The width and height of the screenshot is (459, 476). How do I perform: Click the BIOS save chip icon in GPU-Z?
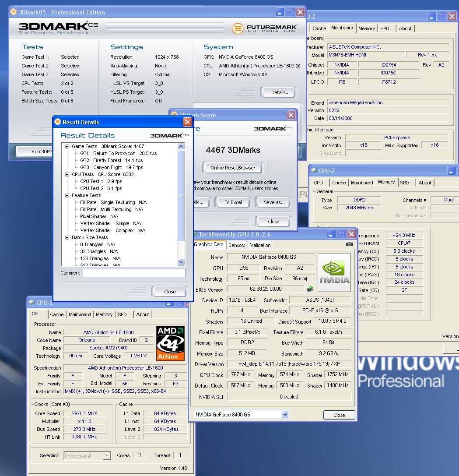[x=310, y=289]
